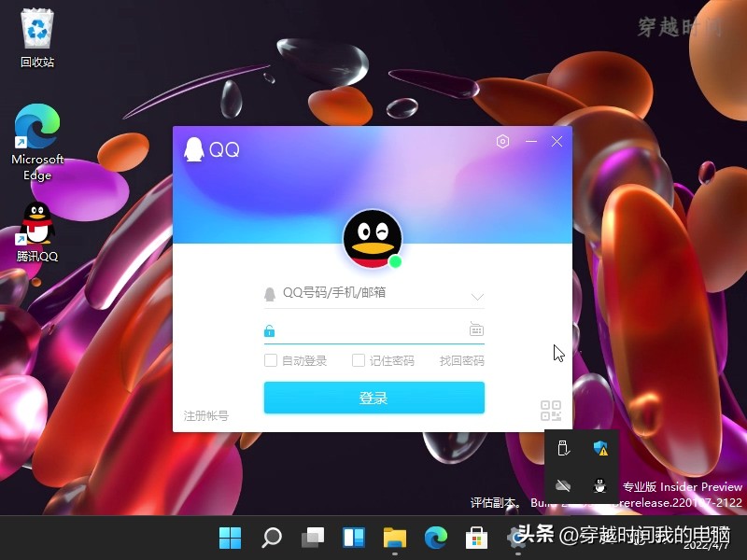Screen dimensions: 747x560
Task: Click inside the password input field
Action: 373,329
